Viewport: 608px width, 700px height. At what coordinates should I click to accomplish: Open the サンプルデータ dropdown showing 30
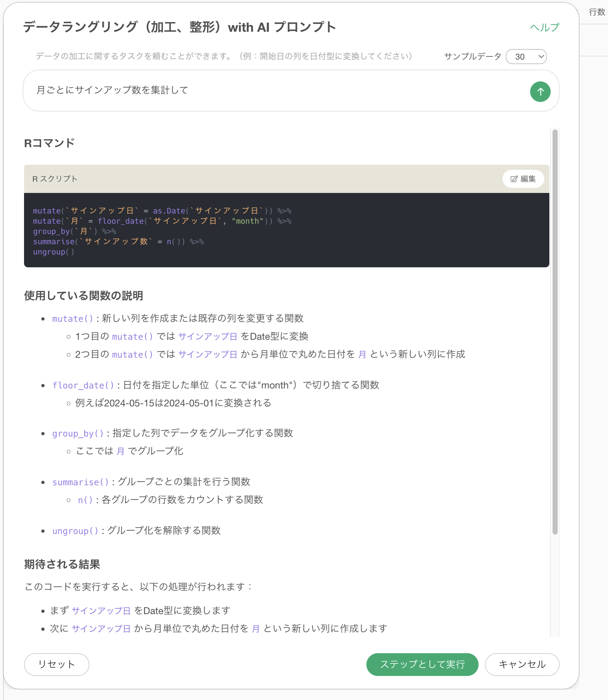526,57
